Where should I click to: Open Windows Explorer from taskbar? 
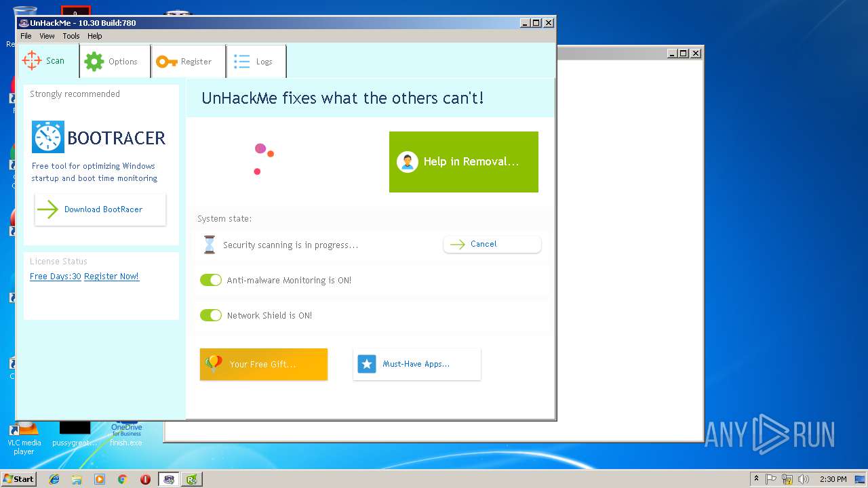[x=77, y=479]
